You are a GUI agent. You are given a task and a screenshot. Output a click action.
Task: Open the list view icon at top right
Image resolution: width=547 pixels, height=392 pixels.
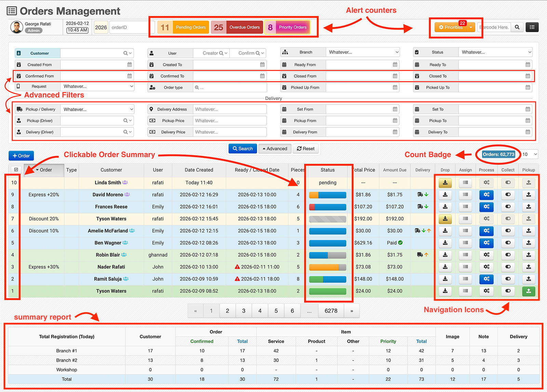point(532,27)
